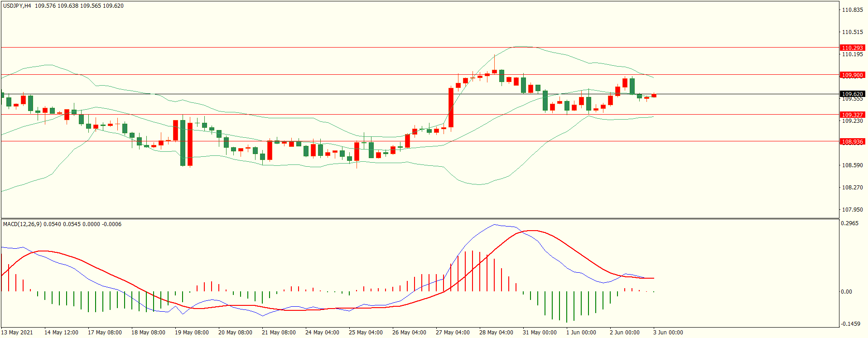Click the red 109.900 price level tag

pos(852,75)
